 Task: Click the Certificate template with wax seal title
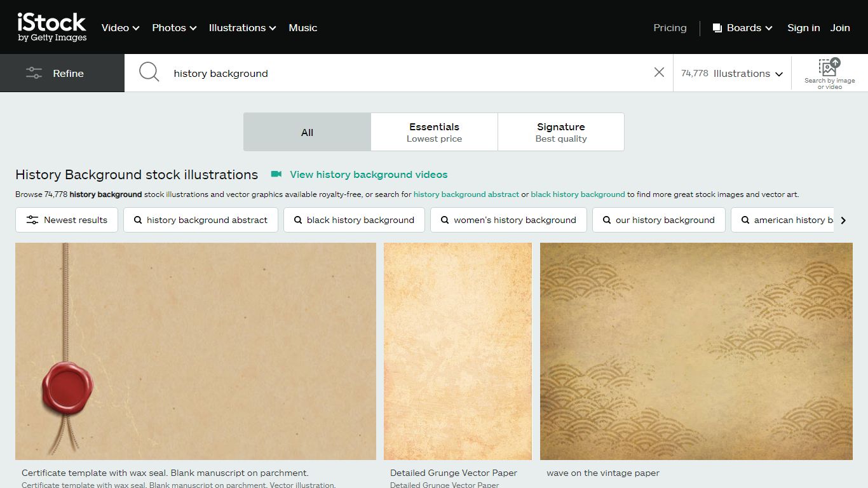(165, 473)
